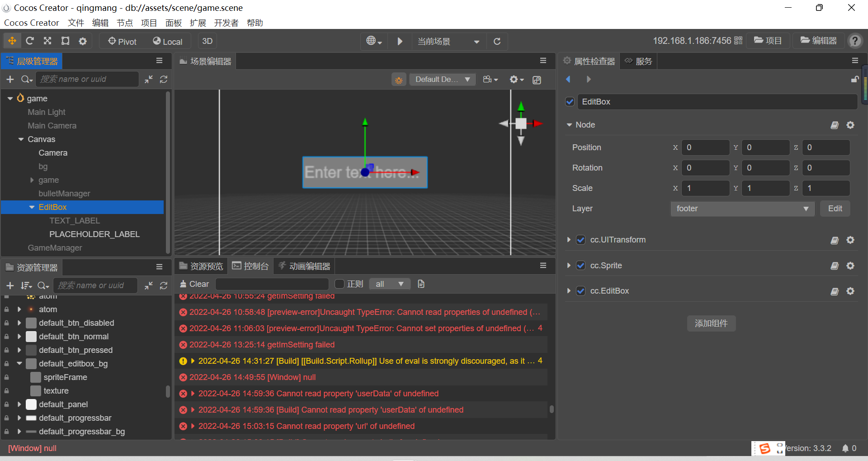Open the 文件 menu
This screenshot has height=461, width=868.
pos(76,23)
